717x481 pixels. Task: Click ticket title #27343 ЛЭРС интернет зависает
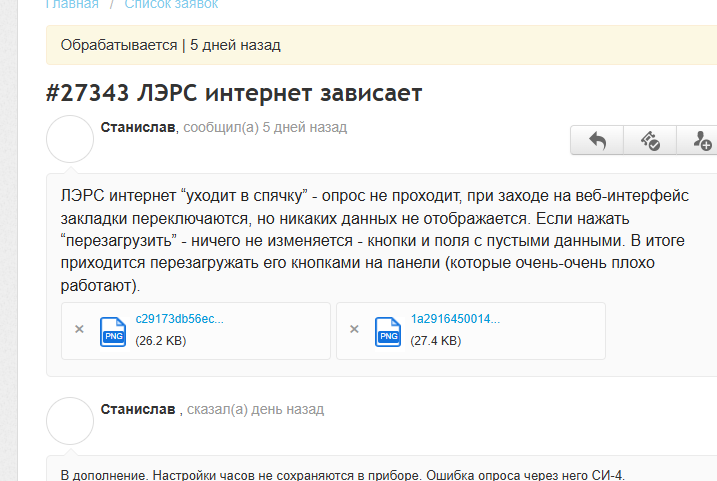[x=234, y=93]
